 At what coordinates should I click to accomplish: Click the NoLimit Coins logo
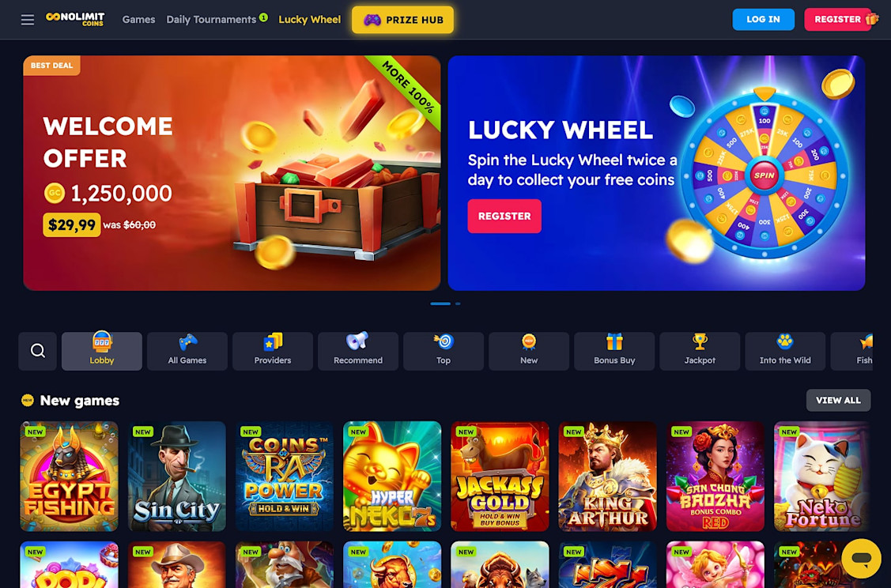point(75,19)
